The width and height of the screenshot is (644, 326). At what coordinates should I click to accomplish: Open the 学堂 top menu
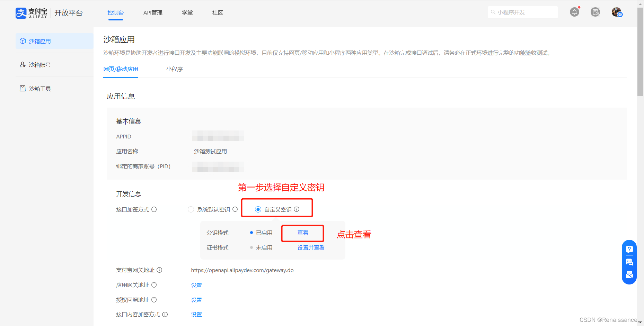[x=187, y=13]
